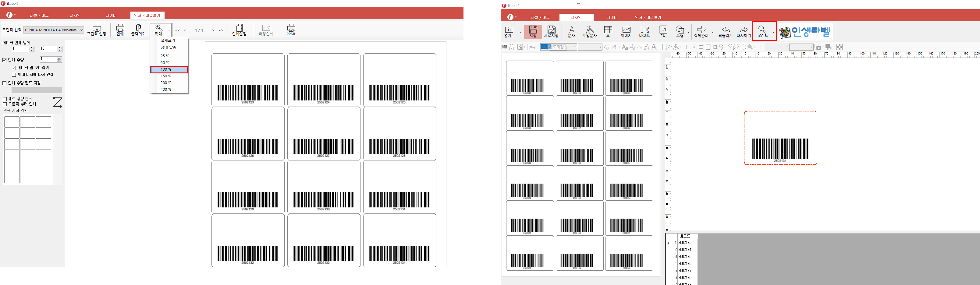Open printer settings in print preview window
This screenshot has height=285, width=980.
97,30
